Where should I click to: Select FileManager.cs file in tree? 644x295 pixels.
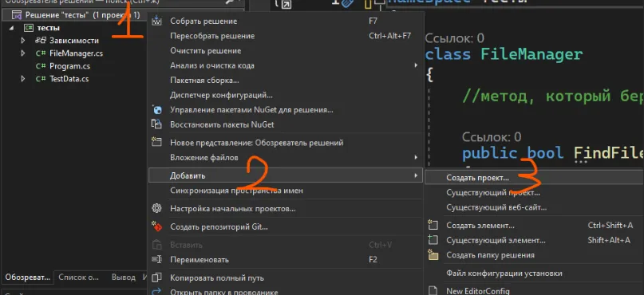tap(76, 53)
